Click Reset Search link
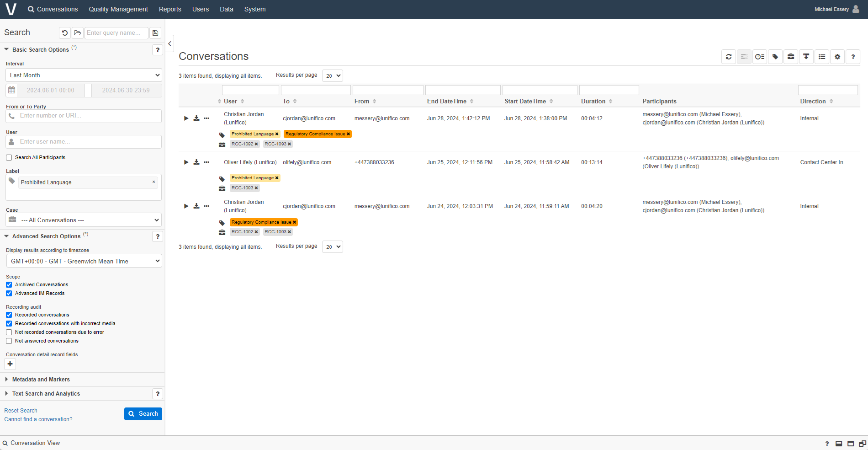Viewport: 868px width, 450px height. click(x=21, y=410)
